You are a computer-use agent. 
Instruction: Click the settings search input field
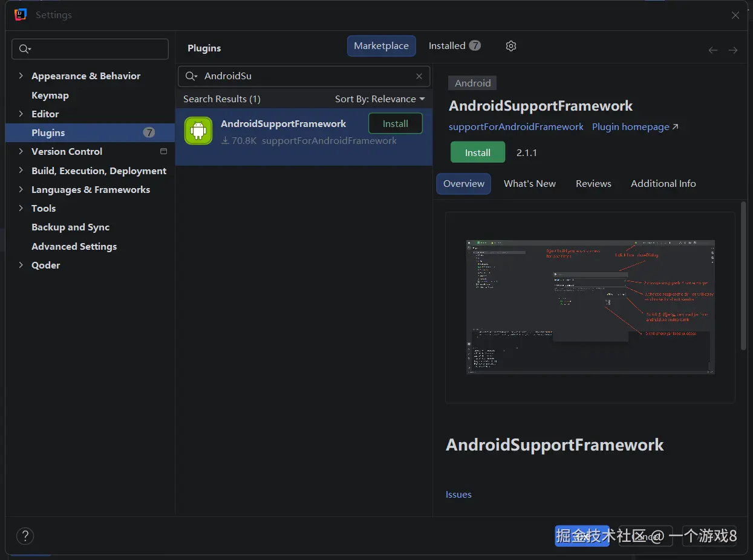90,49
